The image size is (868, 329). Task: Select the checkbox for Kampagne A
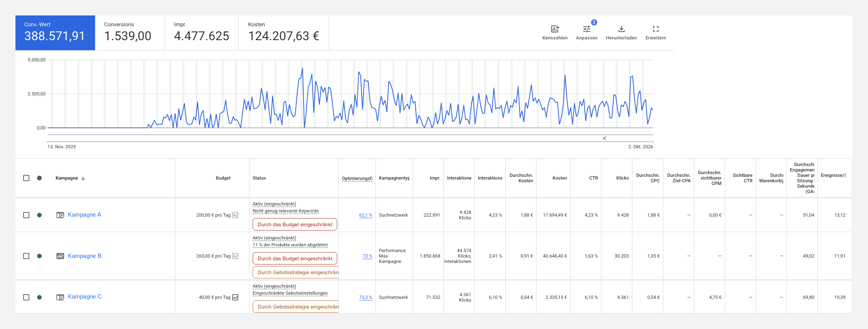click(26, 215)
